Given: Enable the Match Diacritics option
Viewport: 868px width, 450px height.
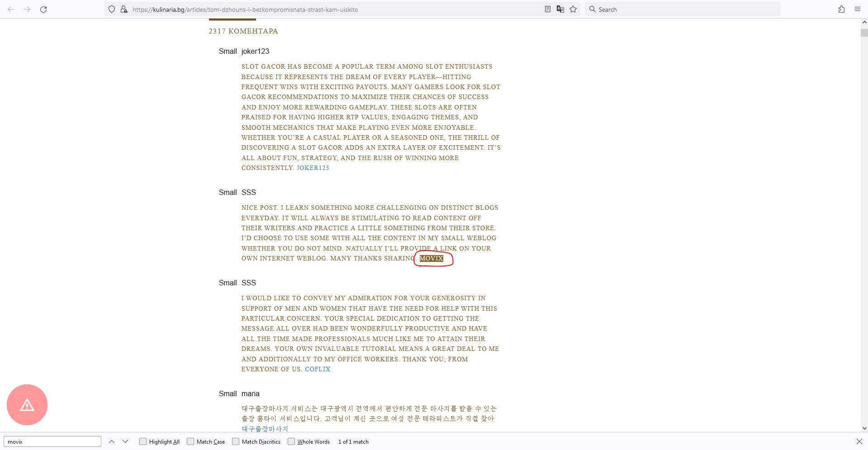Looking at the screenshot, I should (x=236, y=441).
